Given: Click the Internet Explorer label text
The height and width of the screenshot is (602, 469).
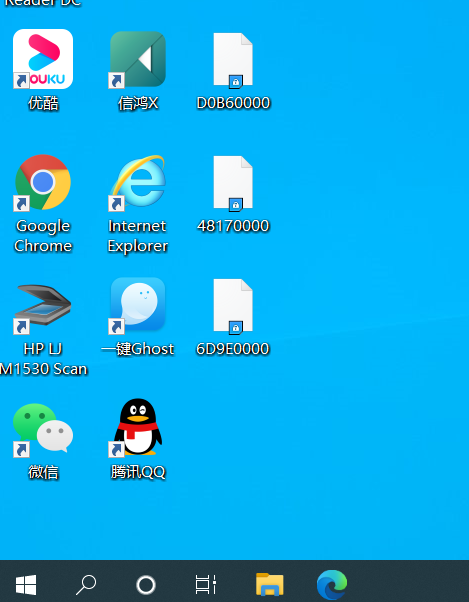Looking at the screenshot, I should pyautogui.click(x=138, y=236).
